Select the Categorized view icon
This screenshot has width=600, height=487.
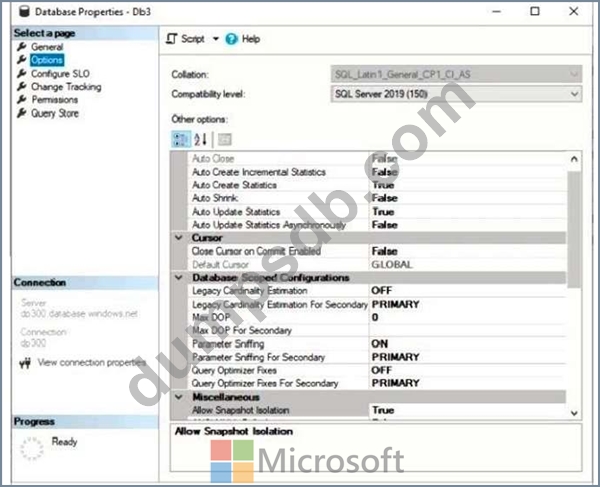tap(181, 138)
